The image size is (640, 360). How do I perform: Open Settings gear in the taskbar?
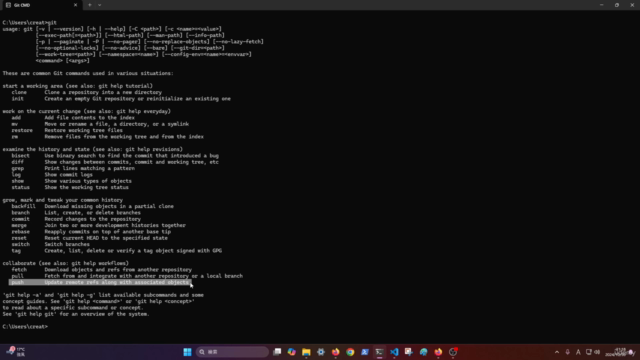pos(321,352)
